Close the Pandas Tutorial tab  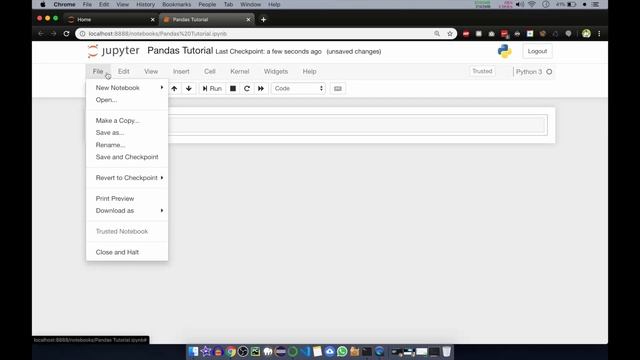pyautogui.click(x=248, y=20)
